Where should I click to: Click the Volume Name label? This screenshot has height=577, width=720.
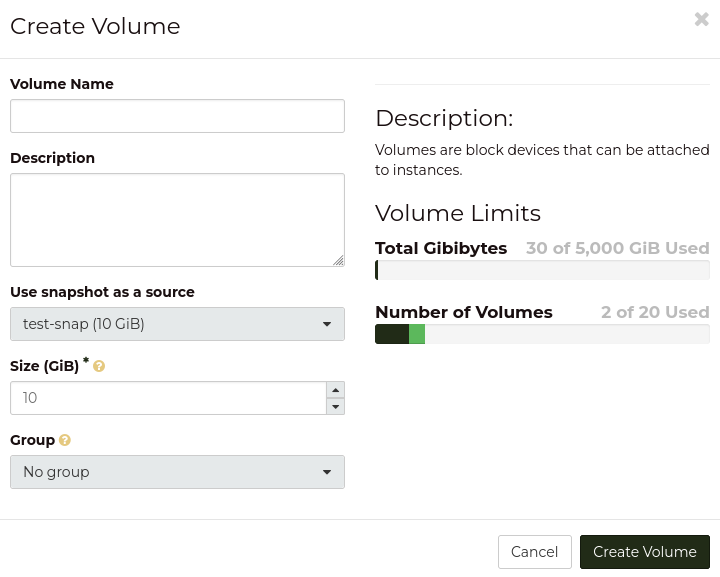62,84
